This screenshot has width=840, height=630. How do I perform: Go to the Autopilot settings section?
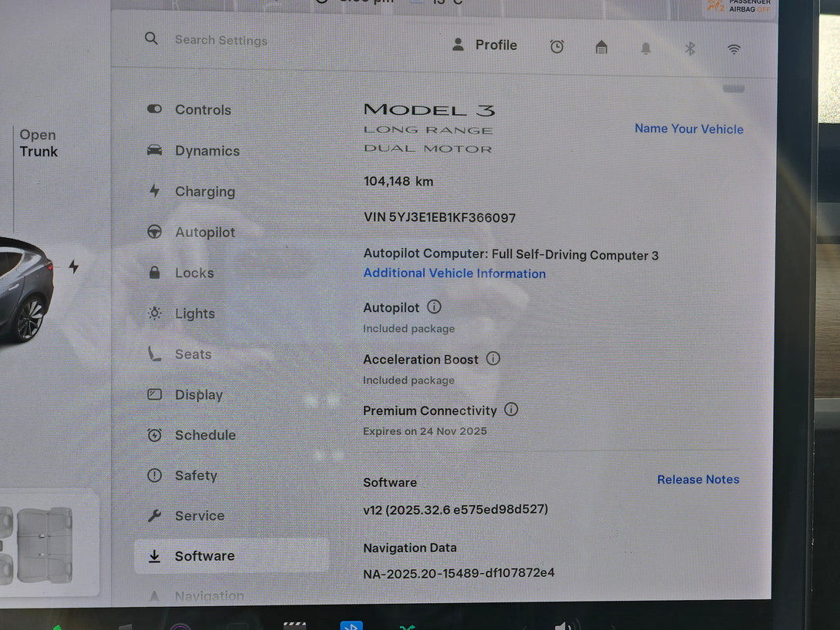pos(204,233)
